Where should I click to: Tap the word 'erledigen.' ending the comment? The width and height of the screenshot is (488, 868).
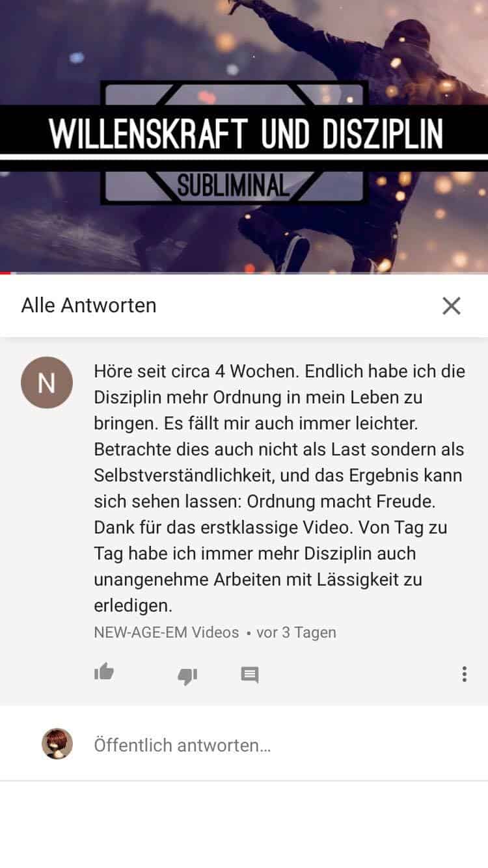pyautogui.click(x=133, y=606)
